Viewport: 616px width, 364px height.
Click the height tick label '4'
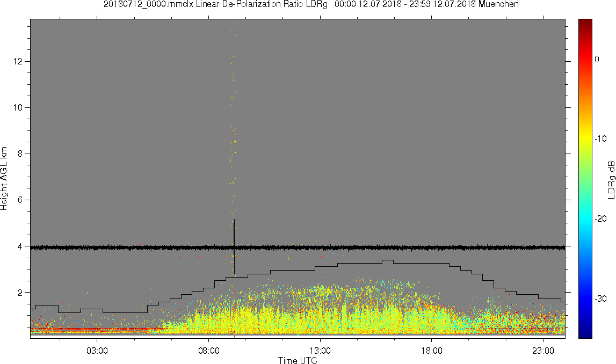[20, 246]
